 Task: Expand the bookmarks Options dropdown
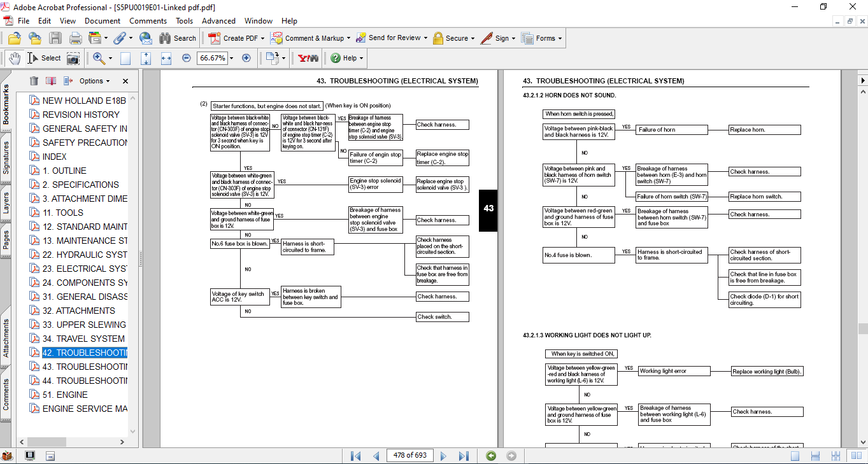click(x=94, y=81)
